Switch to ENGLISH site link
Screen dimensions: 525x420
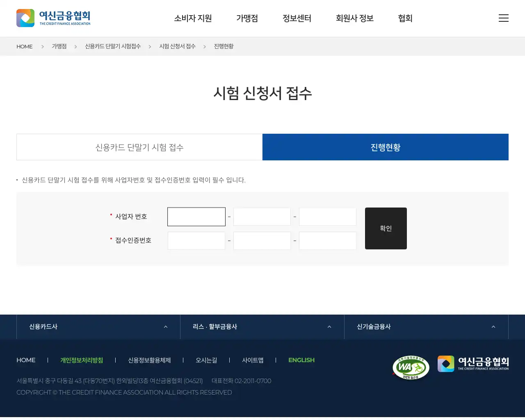click(x=301, y=360)
